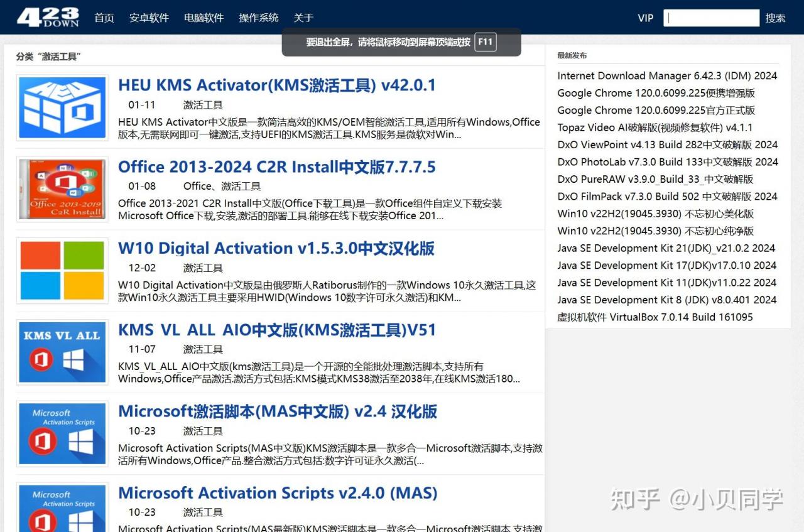Open Microsoft激活脚本(MAS中文版) v2.4 汉化版 title
The height and width of the screenshot is (532, 804).
[278, 411]
